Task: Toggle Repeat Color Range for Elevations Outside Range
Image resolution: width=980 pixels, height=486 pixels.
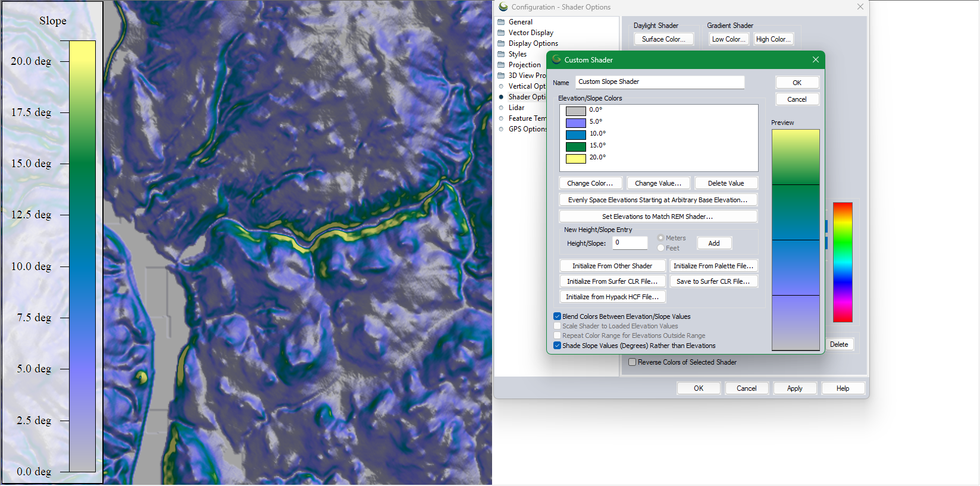Action: [x=557, y=336]
